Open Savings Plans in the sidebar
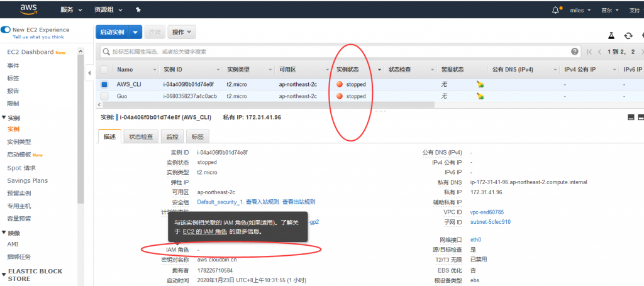 point(28,180)
